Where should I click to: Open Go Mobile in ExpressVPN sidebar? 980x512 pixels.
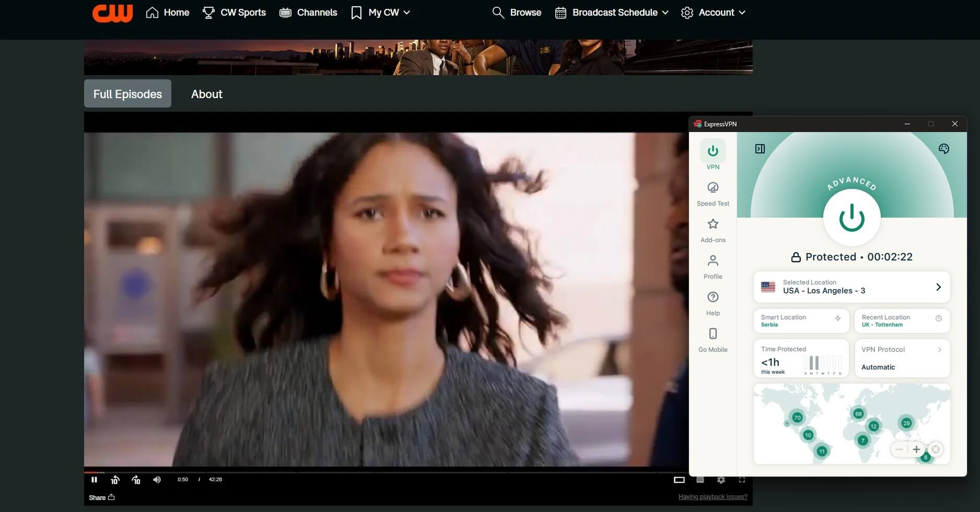713,340
